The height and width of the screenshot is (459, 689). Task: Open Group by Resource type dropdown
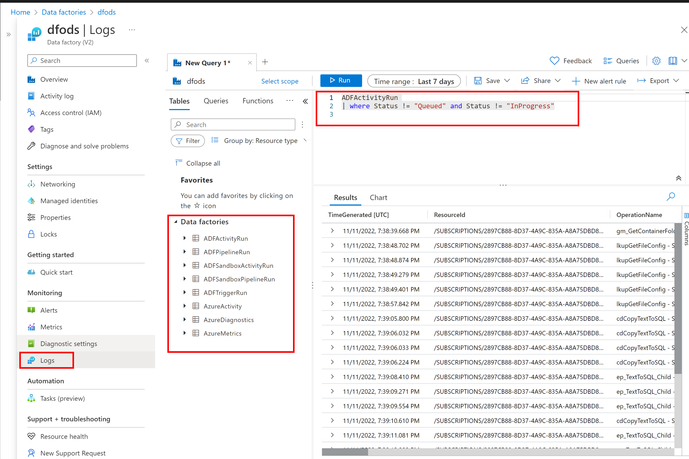coord(259,141)
